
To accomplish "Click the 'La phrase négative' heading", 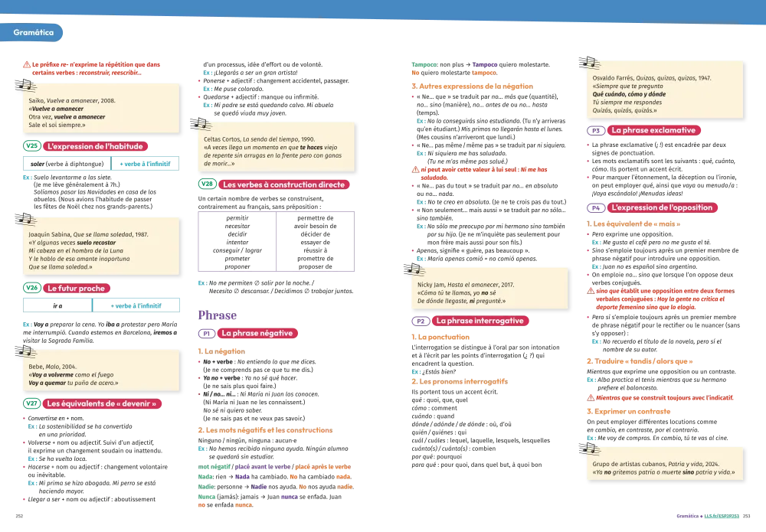I will (257, 334).
